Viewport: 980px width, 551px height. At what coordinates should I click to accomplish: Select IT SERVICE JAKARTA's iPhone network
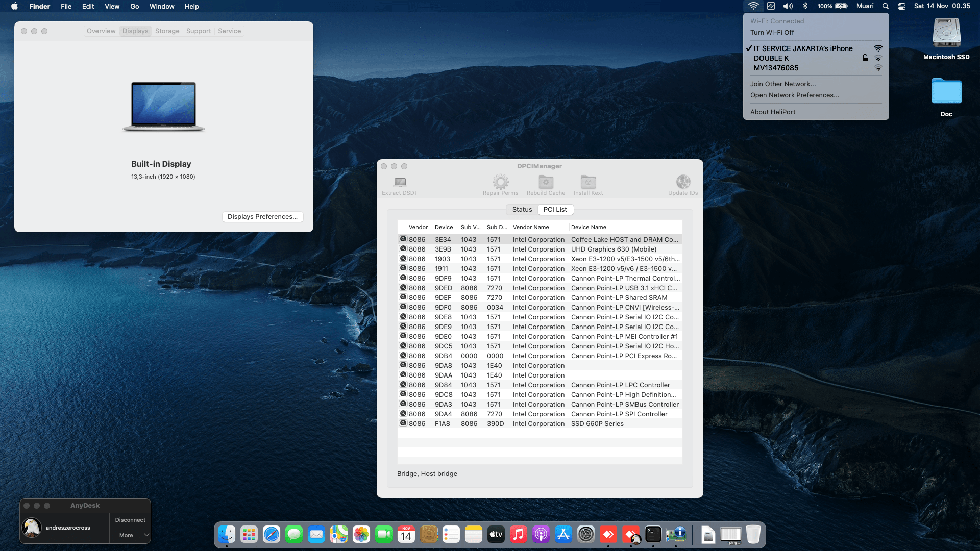[x=803, y=48]
